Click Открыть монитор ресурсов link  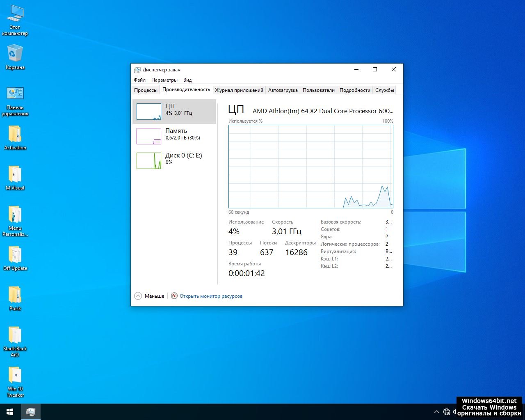coord(211,296)
